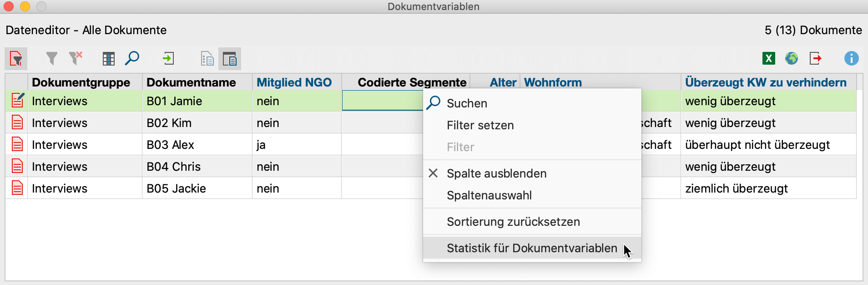Select the B01 Jamie document name cell
Viewport: 868px width, 285px height.
pyautogui.click(x=197, y=101)
